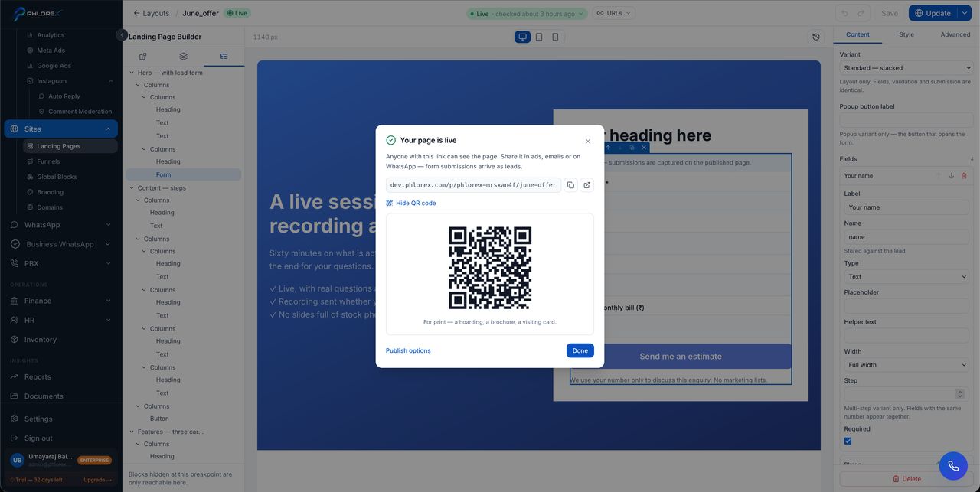Open the Width dropdown
The image size is (980, 492).
click(x=906, y=365)
